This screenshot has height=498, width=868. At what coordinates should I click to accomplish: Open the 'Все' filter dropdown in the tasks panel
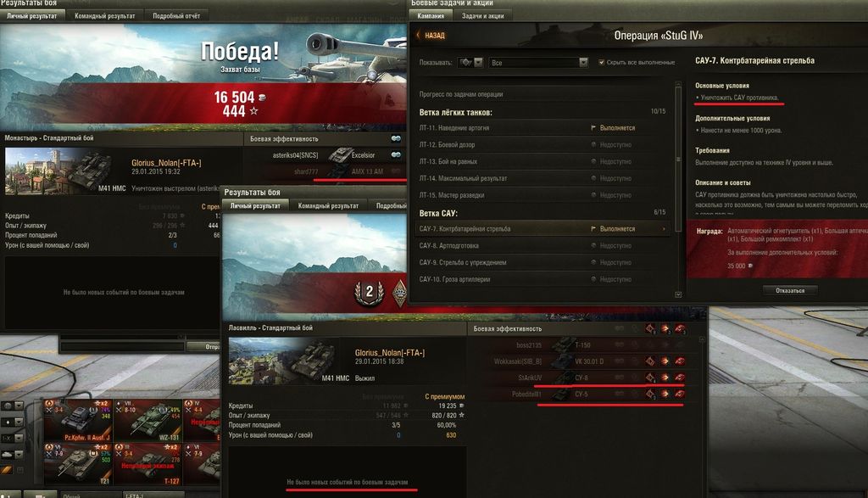[x=538, y=63]
